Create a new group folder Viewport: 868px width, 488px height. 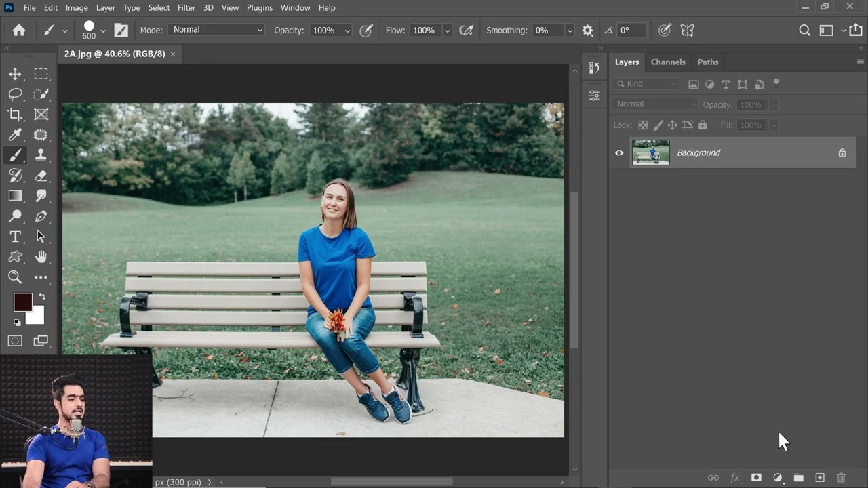pos(799,478)
